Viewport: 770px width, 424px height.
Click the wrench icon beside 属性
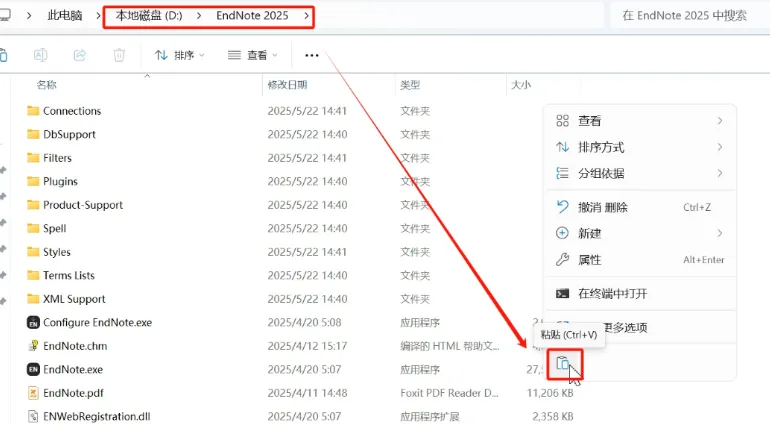click(x=562, y=259)
